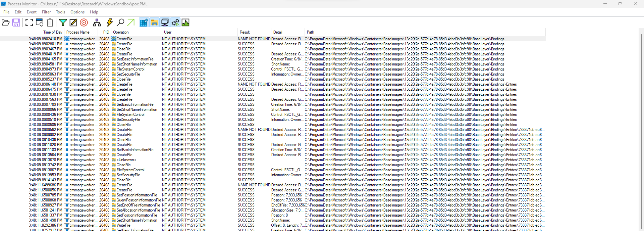Click the Save icon in toolbar
This screenshot has height=231, width=644.
point(16,22)
